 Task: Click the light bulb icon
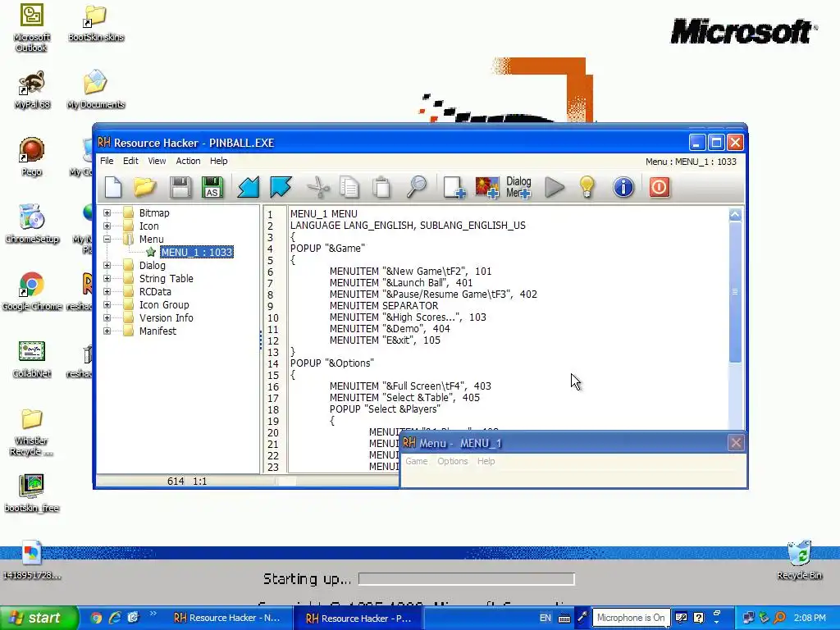point(587,188)
